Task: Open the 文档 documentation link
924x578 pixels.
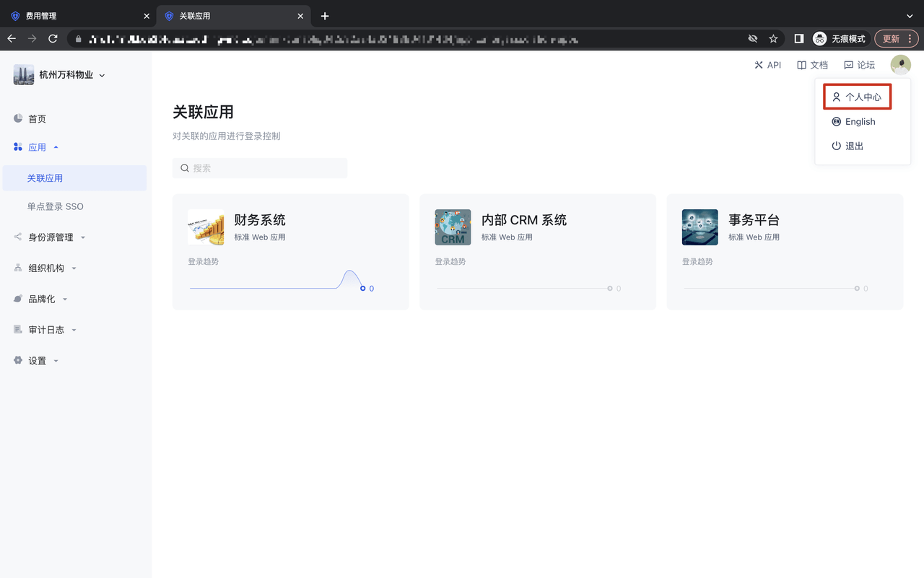Action: coord(812,65)
